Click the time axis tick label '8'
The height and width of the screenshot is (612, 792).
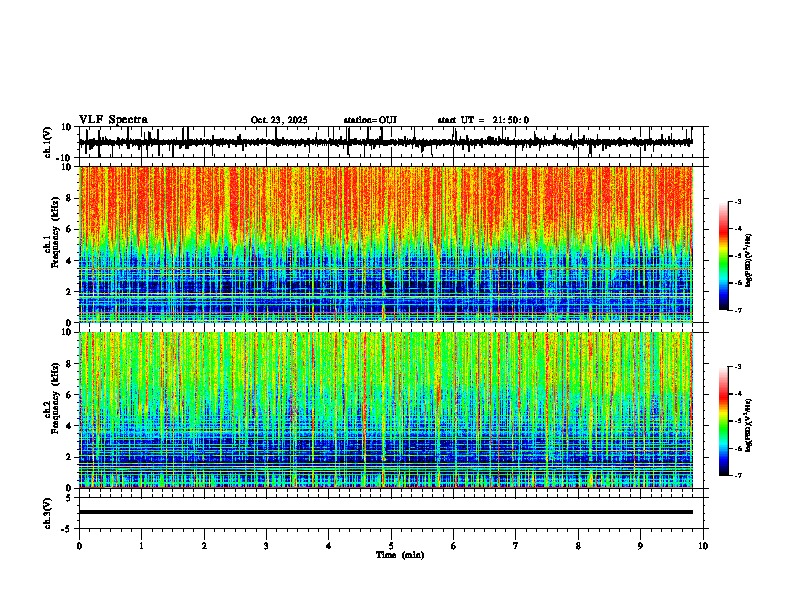(578, 546)
